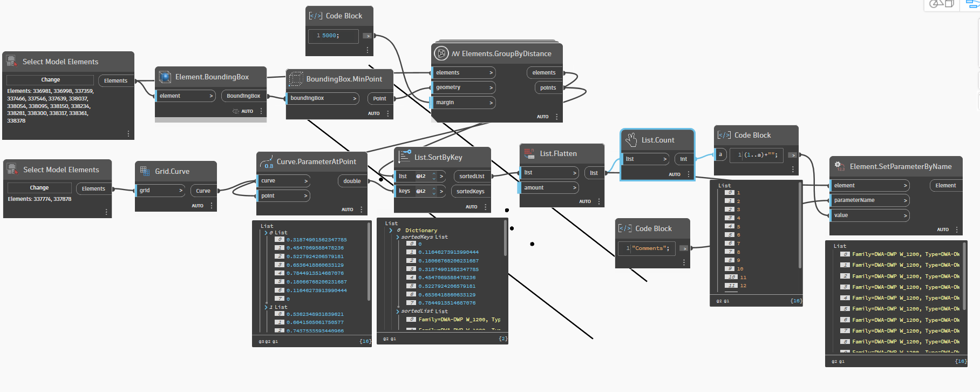Open the node menu of Select Model Elements listing 337774
Image resolution: width=980 pixels, height=392 pixels.
click(106, 212)
